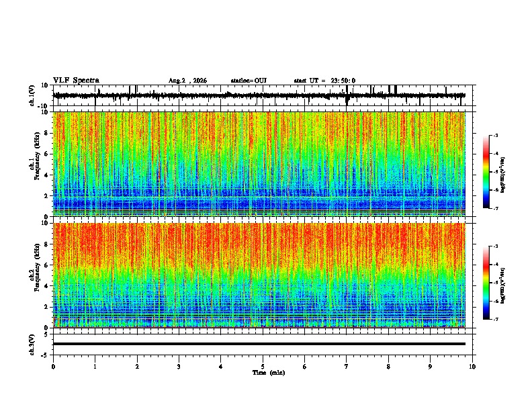Image resolution: width=532 pixels, height=411 pixels.
Task: Click the flat ch.3 voltage trace line
Action: 259,344
